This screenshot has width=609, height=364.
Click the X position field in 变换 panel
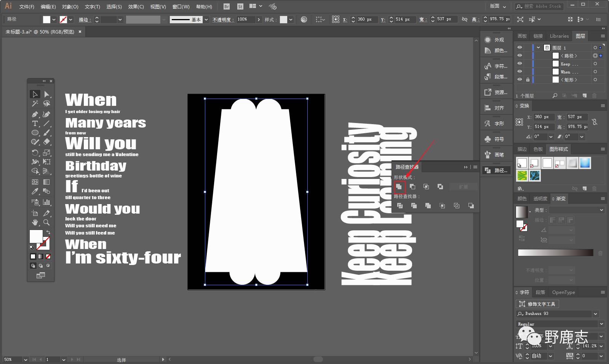coord(543,117)
